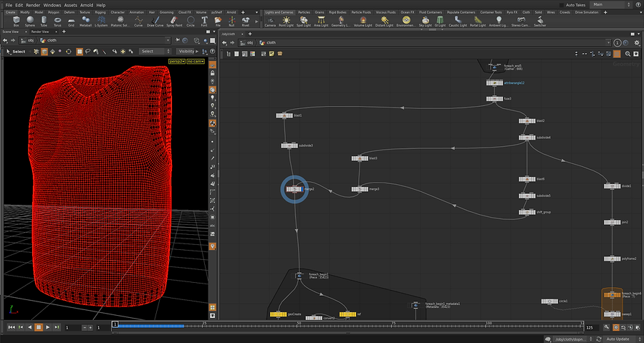Select the L-System shelf tool

(101, 21)
